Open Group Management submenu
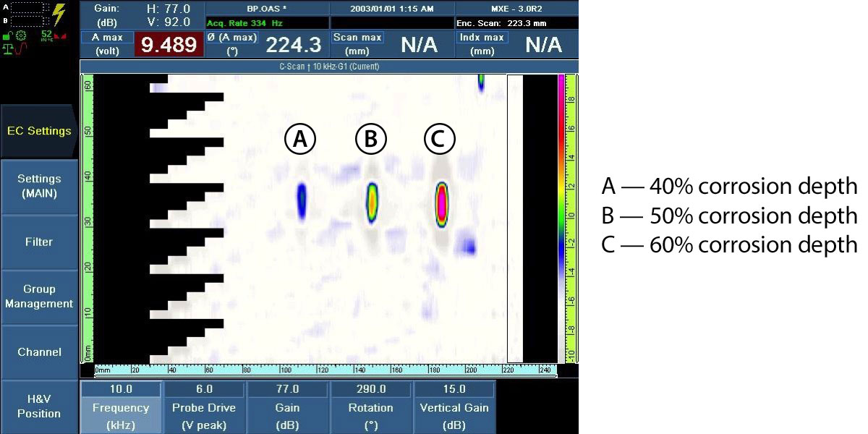Viewport: 868px width, 434px height. 38,297
